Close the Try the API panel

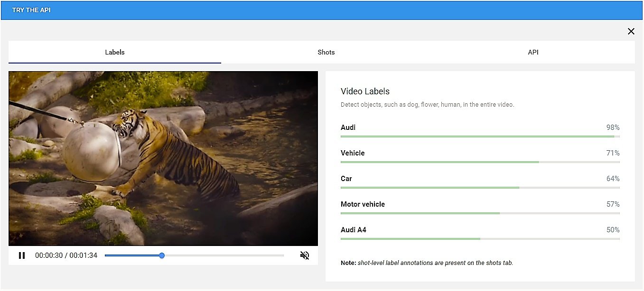(631, 31)
